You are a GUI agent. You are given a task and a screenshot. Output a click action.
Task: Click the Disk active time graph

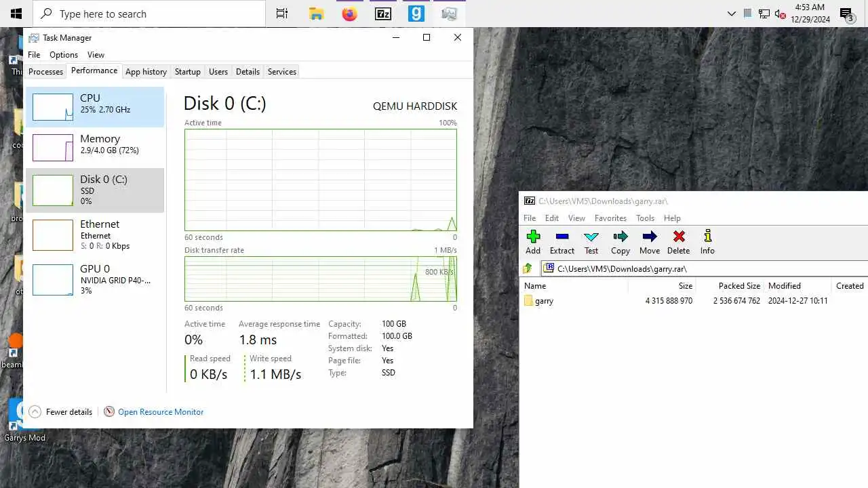click(x=321, y=180)
